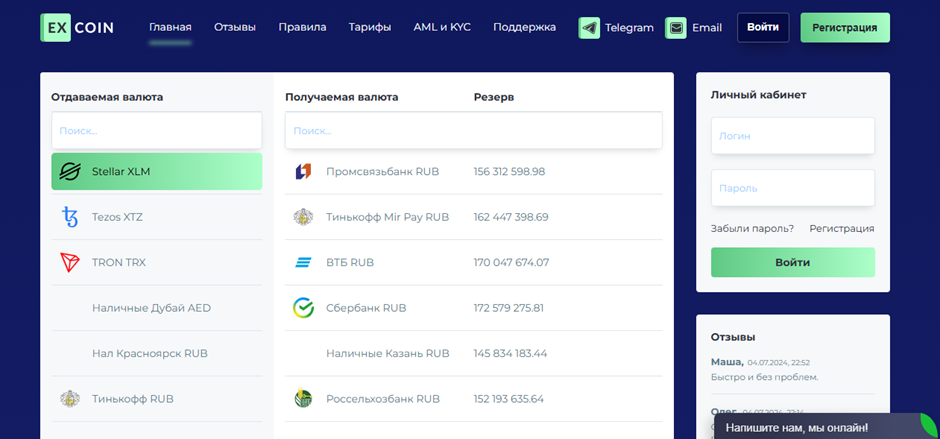Click the Tezos XTZ coin icon
Image resolution: width=940 pixels, height=439 pixels.
tap(70, 217)
